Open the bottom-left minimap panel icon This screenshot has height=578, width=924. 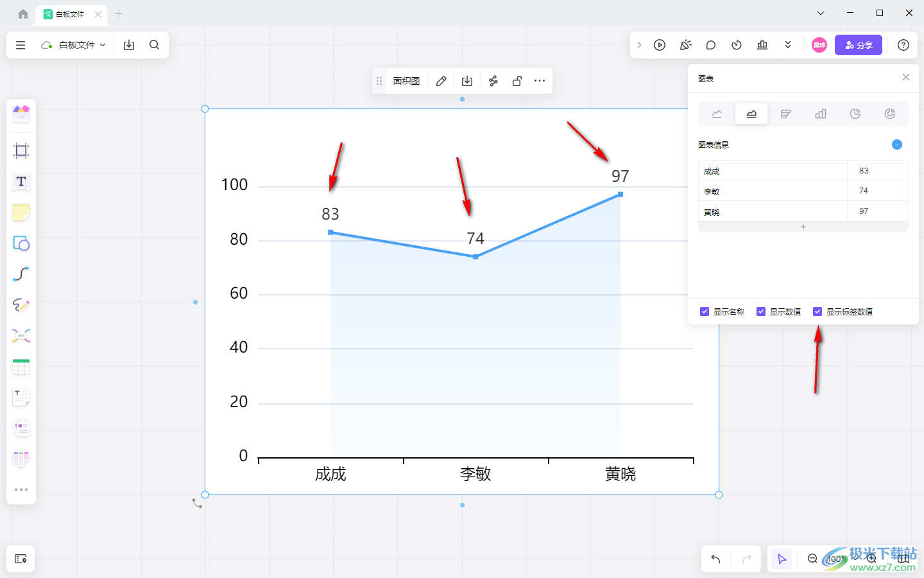(21, 559)
